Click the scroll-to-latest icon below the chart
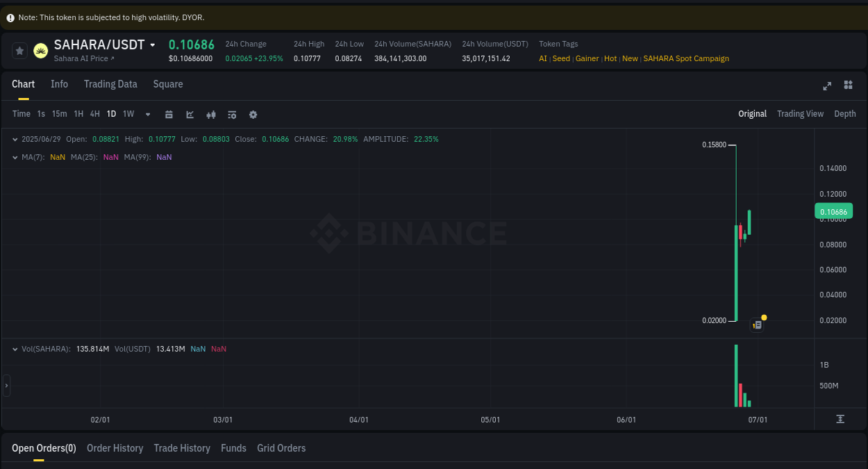The image size is (868, 469). (x=840, y=419)
